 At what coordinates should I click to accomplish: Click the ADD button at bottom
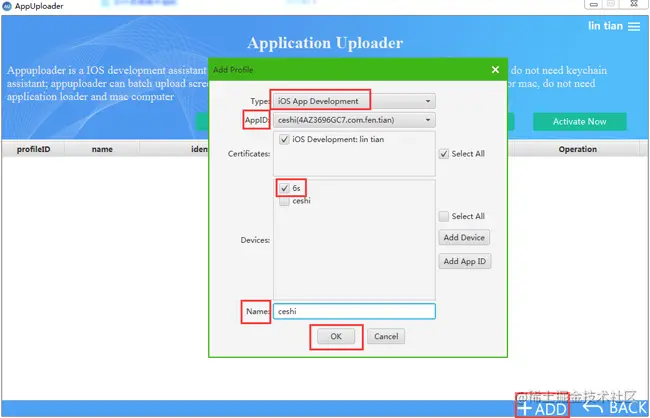tap(542, 408)
